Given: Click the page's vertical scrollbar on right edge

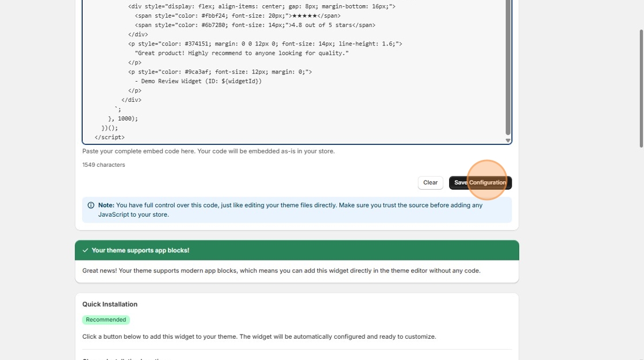Looking at the screenshot, I should (641, 89).
